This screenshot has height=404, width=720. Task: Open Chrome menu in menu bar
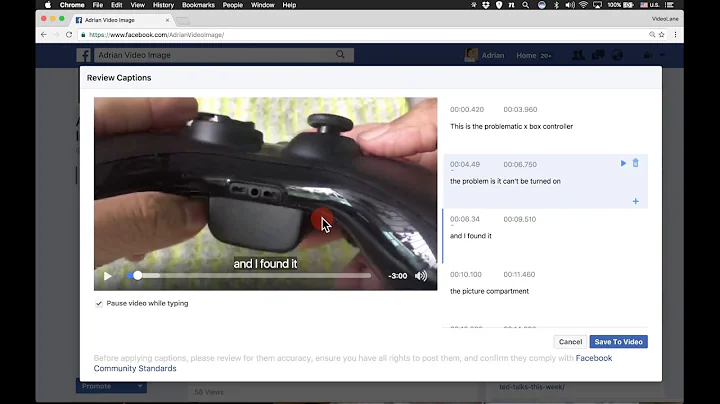[x=72, y=5]
